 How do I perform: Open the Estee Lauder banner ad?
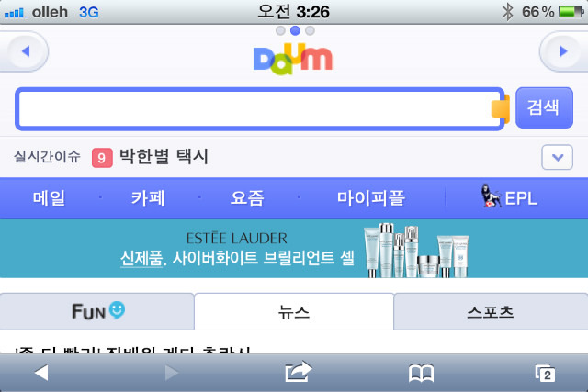click(x=294, y=249)
